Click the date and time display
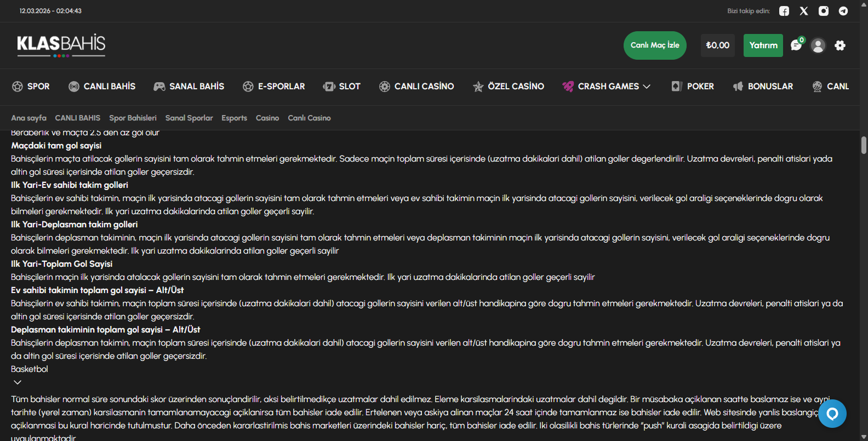 [x=50, y=11]
